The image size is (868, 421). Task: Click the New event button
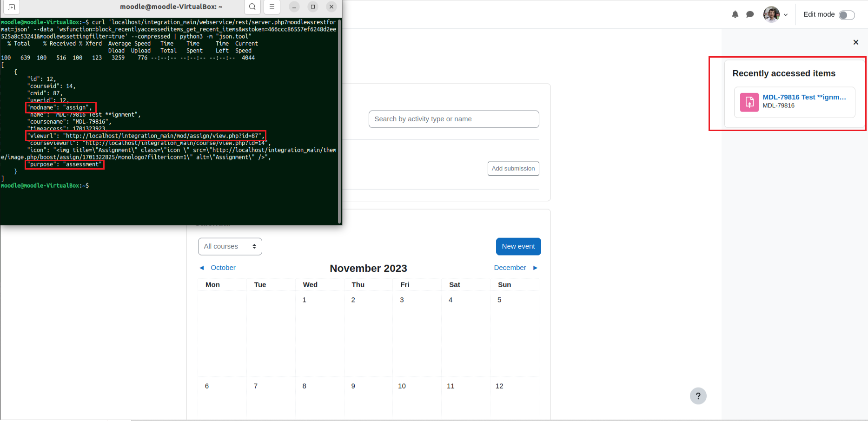pos(518,246)
